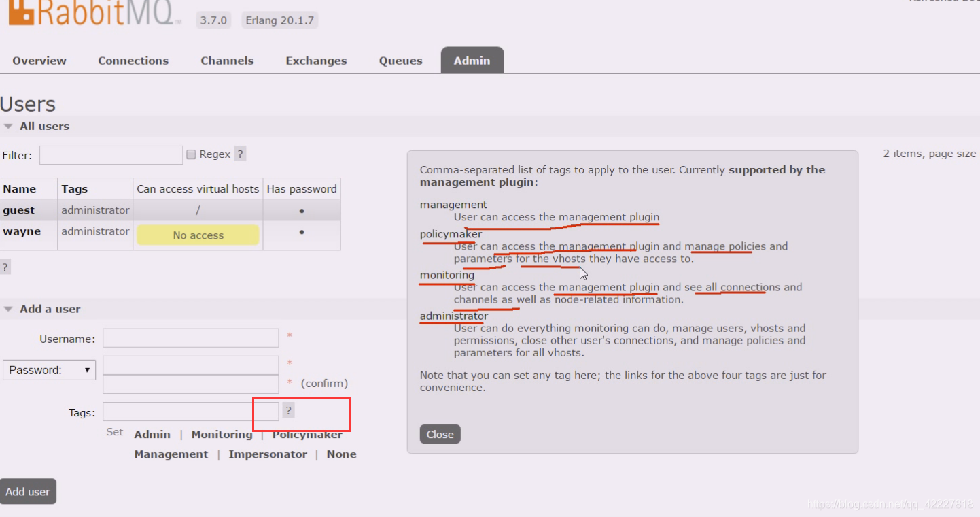Click the version 3.7.0 label
The height and width of the screenshot is (517, 980).
click(x=213, y=20)
